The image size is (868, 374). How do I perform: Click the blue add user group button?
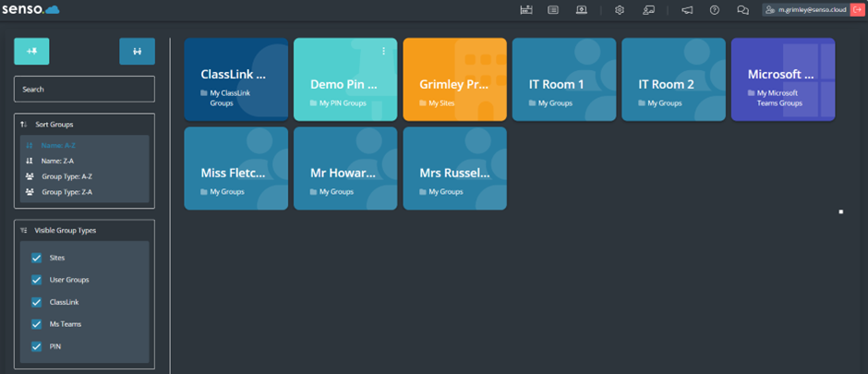(138, 52)
